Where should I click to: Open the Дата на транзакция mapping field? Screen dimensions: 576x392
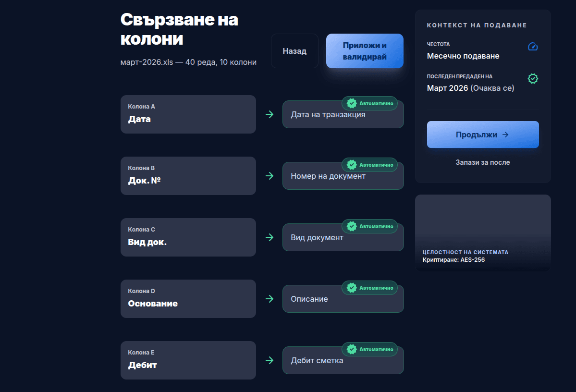tap(343, 114)
